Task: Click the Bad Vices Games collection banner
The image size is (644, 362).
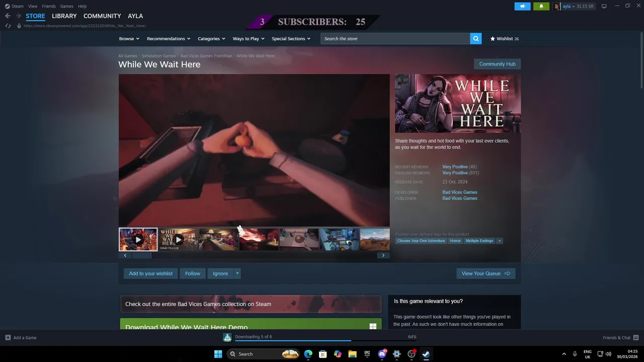Action: click(x=251, y=304)
